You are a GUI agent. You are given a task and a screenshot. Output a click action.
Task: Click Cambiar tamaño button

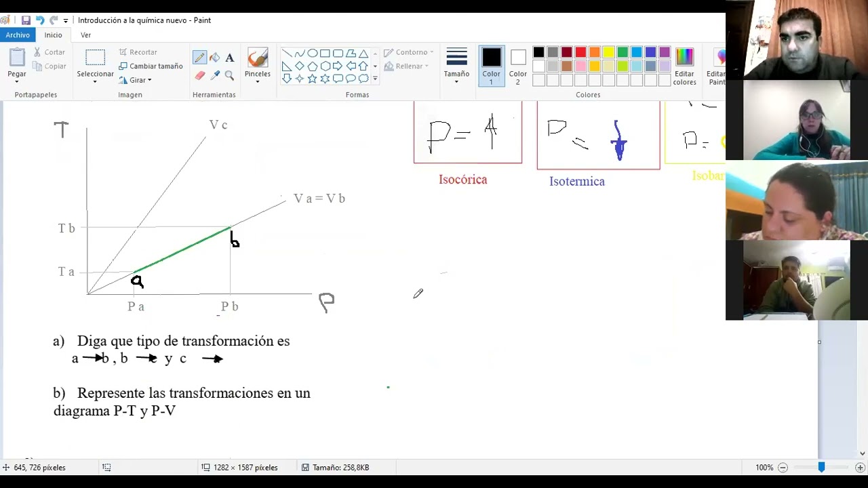(x=151, y=66)
